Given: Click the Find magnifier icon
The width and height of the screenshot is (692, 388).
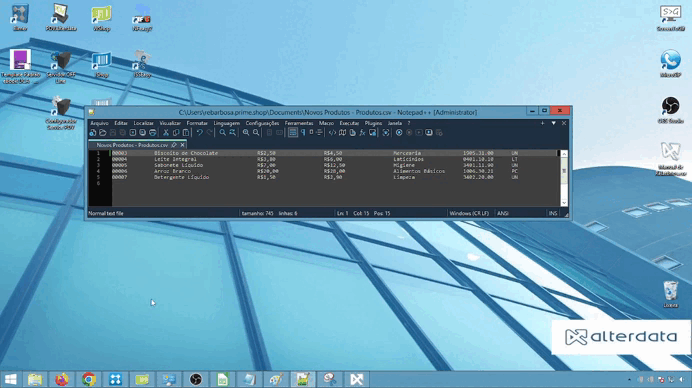Looking at the screenshot, I should 222,132.
